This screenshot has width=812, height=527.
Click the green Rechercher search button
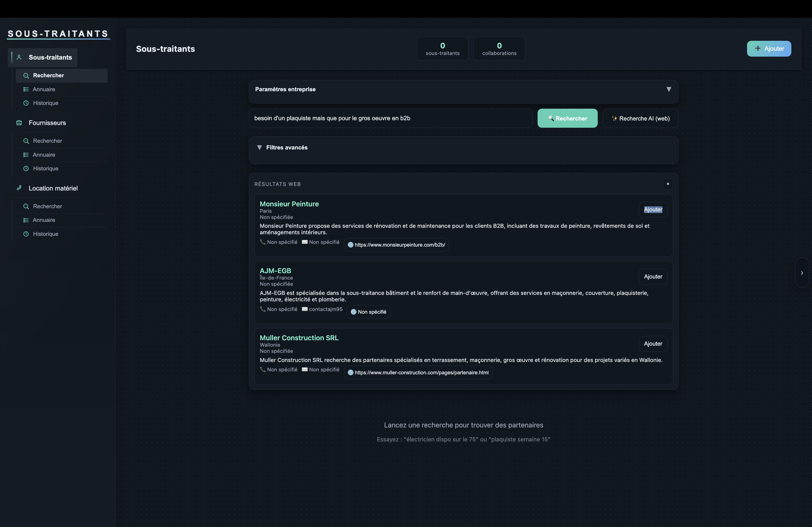pos(567,118)
